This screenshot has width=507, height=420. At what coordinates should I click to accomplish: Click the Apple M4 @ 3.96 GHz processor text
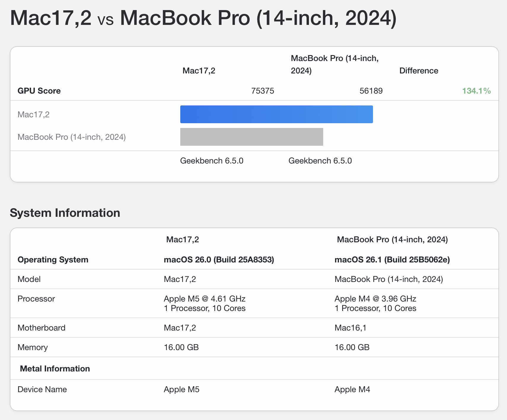click(x=375, y=299)
